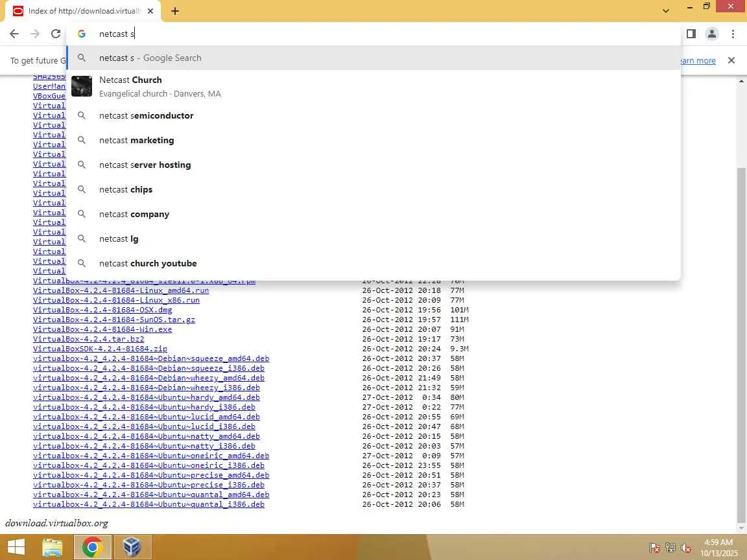Screen dimensions: 747x560
Task: Pick 'netcast chips' suggestion
Action: [373, 189]
